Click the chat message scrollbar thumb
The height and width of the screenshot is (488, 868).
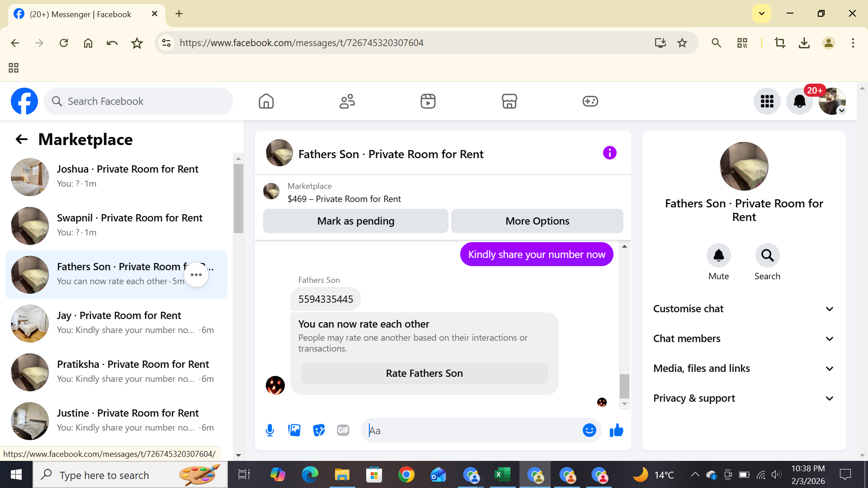tap(624, 385)
